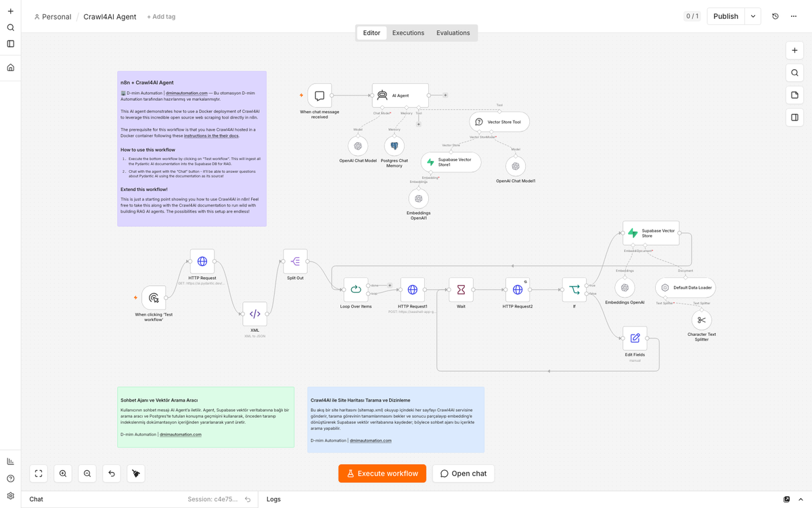Open the Personal project breadcrumb
Viewport: 812px width, 508px height.
[x=52, y=17]
